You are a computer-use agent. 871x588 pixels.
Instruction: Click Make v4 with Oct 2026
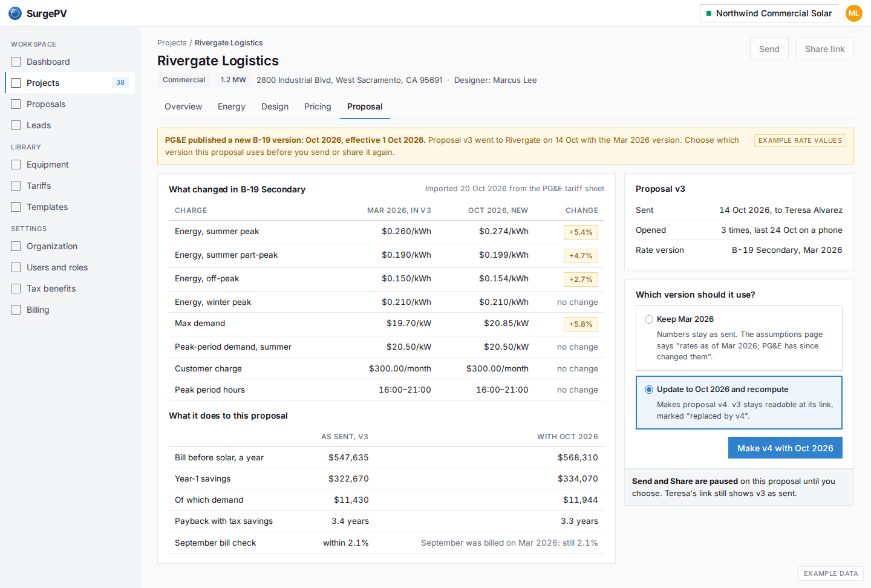pos(785,448)
